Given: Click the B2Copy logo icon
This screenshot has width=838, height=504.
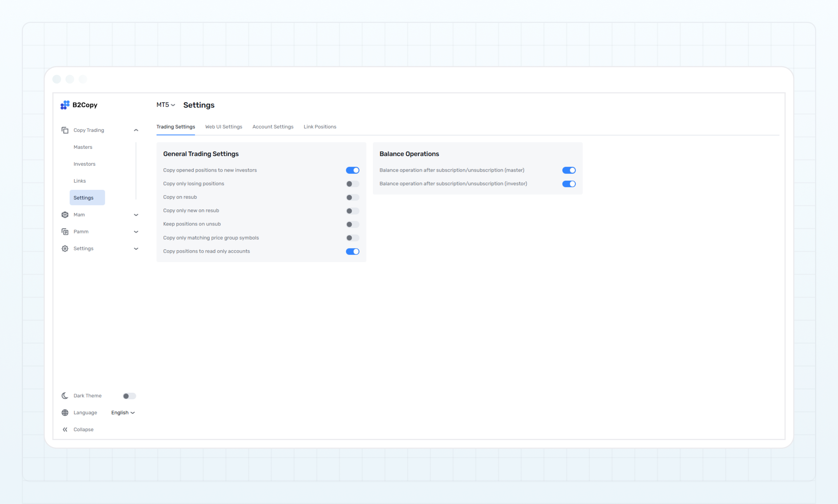Looking at the screenshot, I should click(x=65, y=105).
